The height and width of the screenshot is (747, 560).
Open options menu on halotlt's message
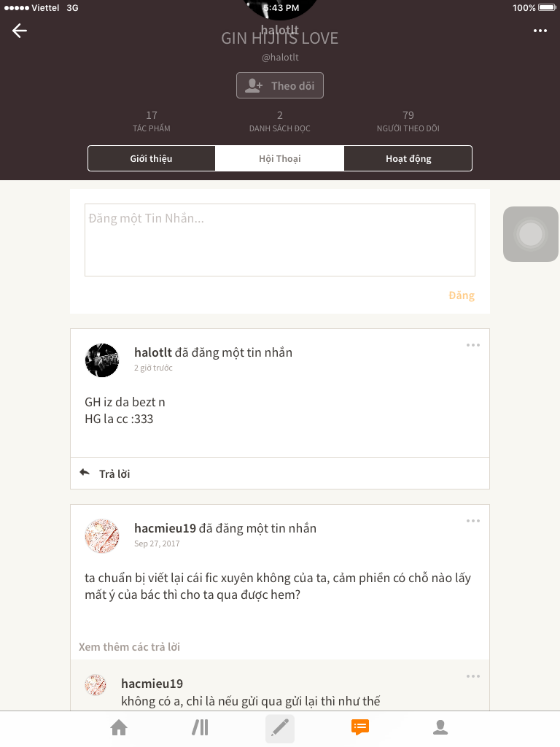472,345
